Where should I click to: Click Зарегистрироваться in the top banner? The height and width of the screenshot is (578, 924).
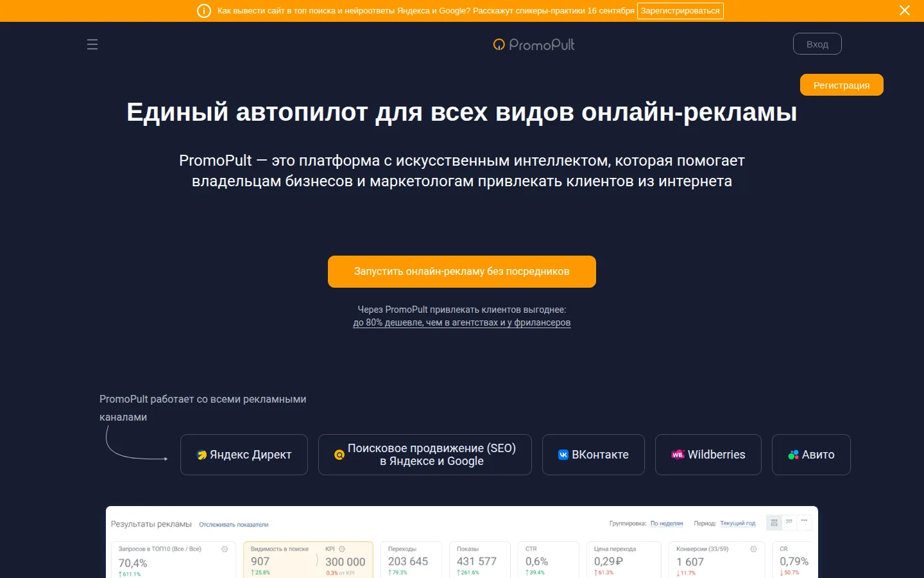(x=680, y=11)
